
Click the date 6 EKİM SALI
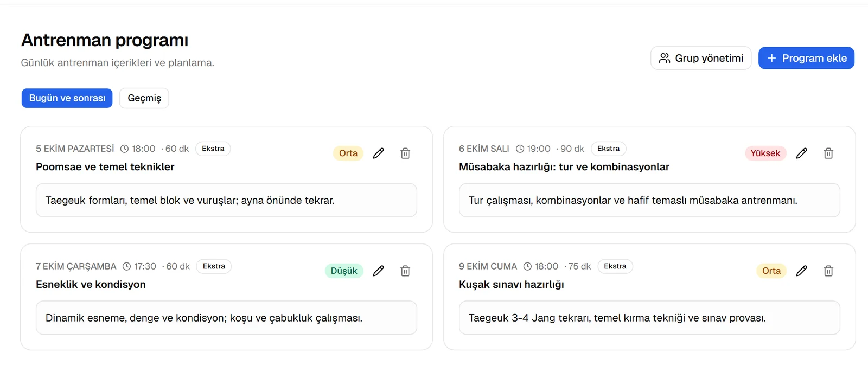tap(484, 149)
